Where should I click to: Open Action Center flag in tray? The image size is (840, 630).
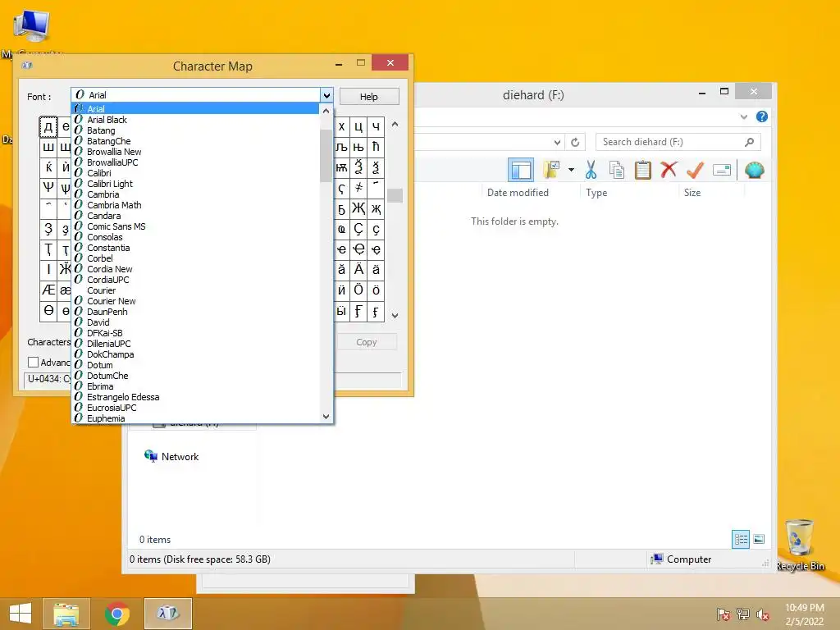pyautogui.click(x=724, y=614)
